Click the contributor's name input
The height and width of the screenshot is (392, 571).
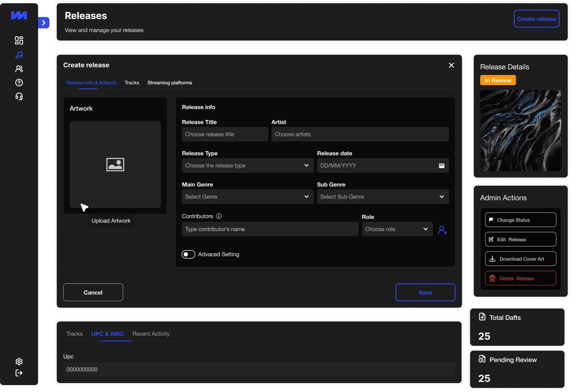coord(270,229)
